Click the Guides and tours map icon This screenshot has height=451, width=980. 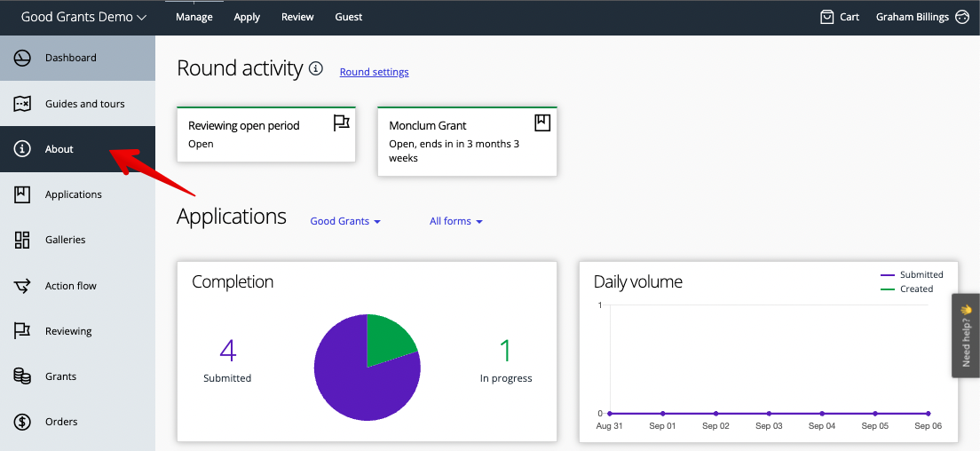pos(22,104)
